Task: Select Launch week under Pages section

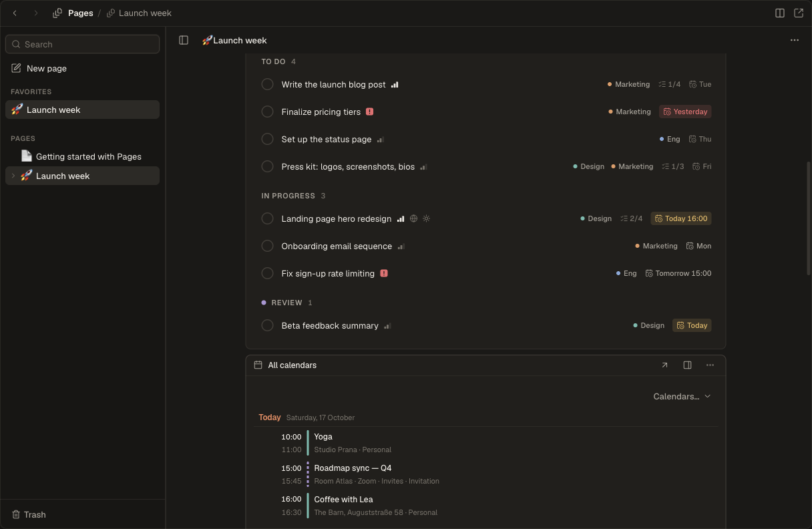Action: click(82, 176)
